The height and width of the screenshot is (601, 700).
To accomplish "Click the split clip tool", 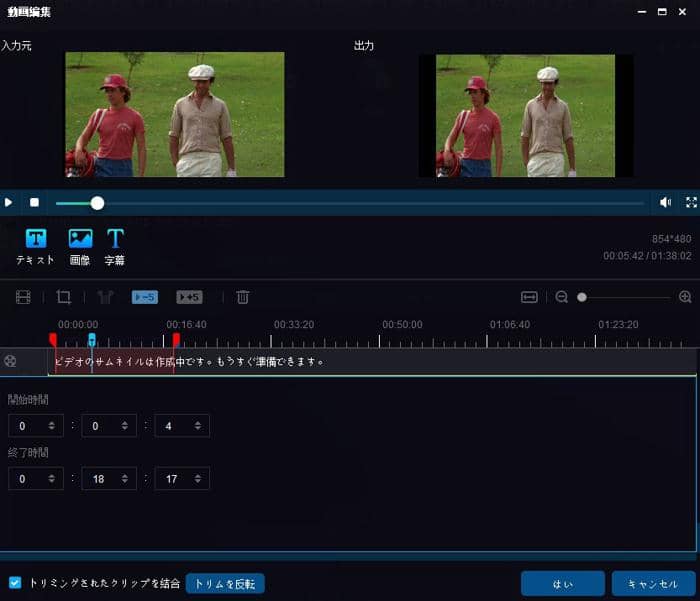I will click(x=105, y=297).
